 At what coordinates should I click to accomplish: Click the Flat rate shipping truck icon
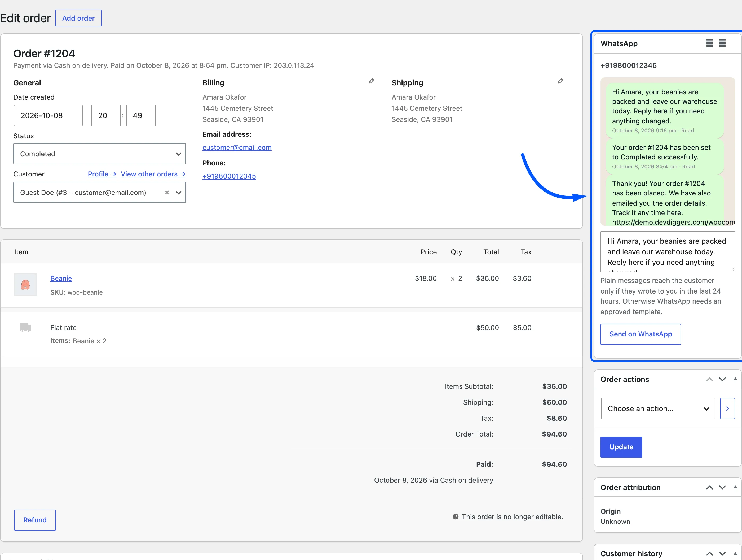pos(25,327)
